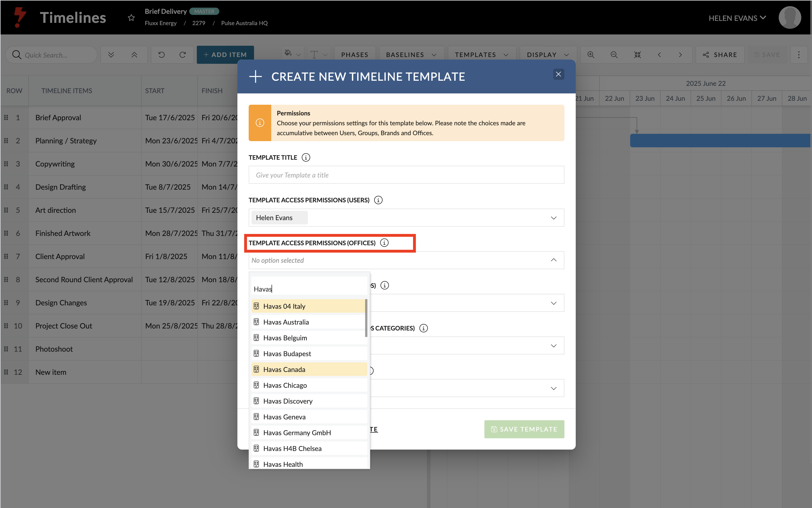Click the Photoshoot timeline item
Viewport: 812px width, 508px height.
(54, 349)
